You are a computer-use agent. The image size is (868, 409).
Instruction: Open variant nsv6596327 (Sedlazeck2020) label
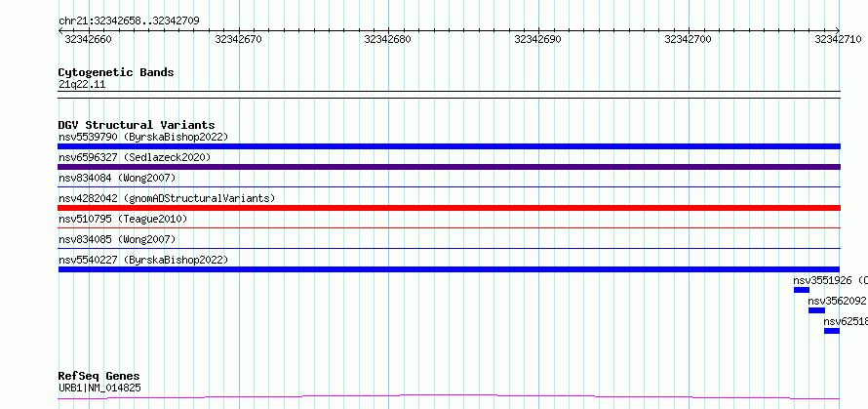tap(135, 157)
